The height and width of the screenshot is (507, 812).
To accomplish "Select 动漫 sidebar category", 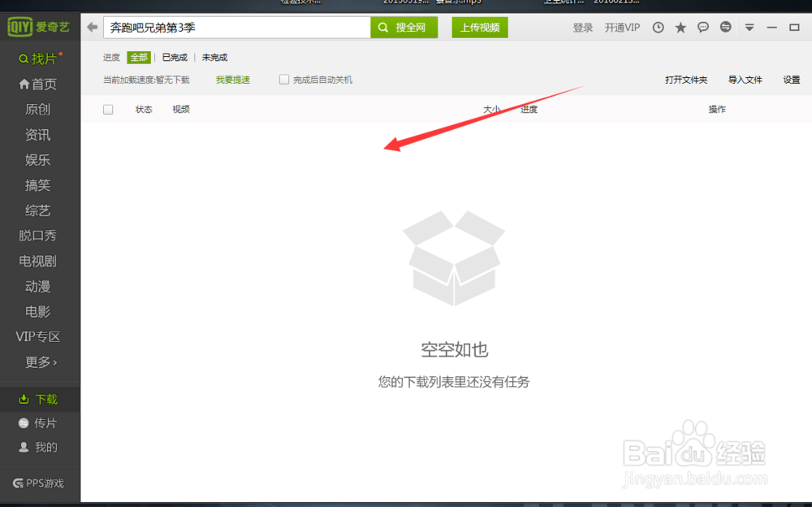I will tap(38, 286).
